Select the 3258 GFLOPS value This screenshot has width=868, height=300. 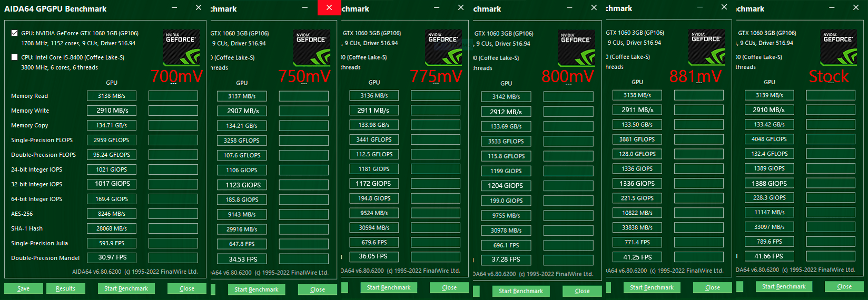tap(242, 141)
